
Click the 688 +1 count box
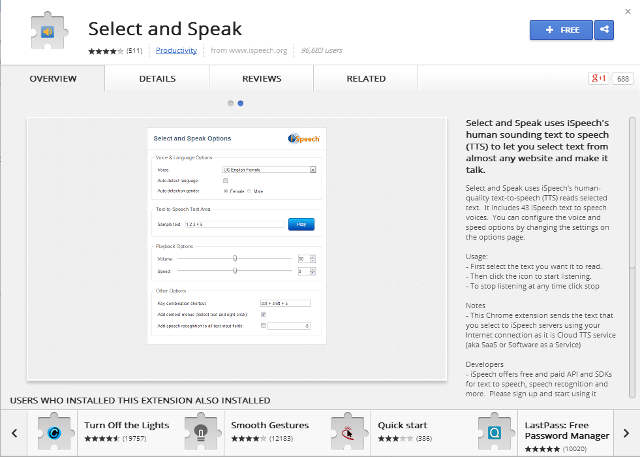coord(622,79)
